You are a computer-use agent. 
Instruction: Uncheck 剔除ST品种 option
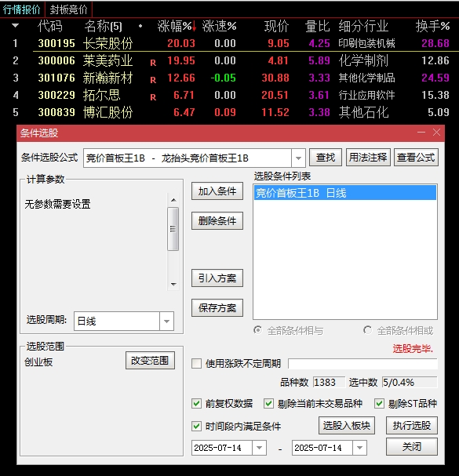(379, 403)
